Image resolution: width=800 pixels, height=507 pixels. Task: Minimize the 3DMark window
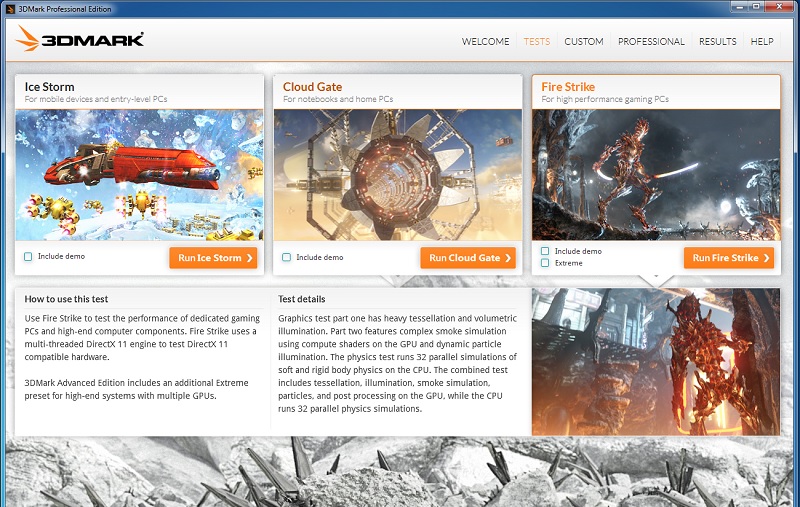[x=739, y=7]
